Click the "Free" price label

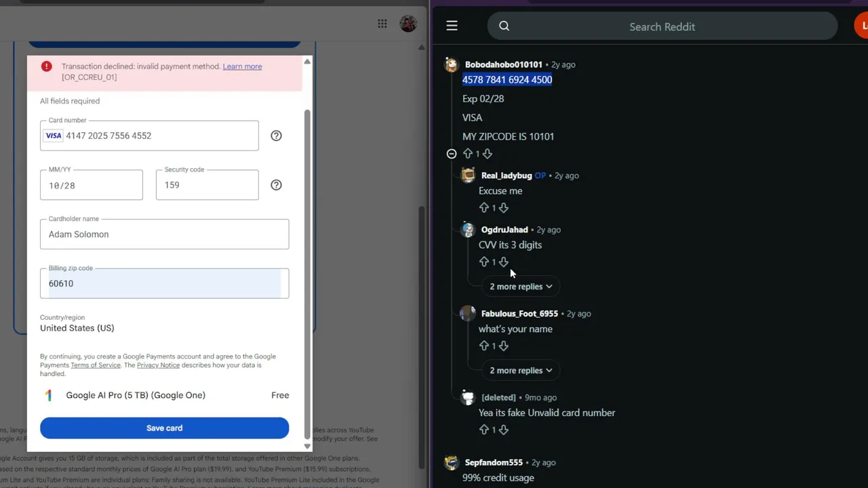tap(280, 395)
